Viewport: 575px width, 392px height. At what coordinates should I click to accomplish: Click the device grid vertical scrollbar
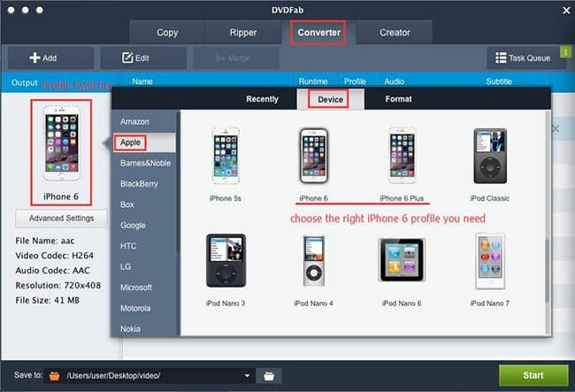coord(547,271)
